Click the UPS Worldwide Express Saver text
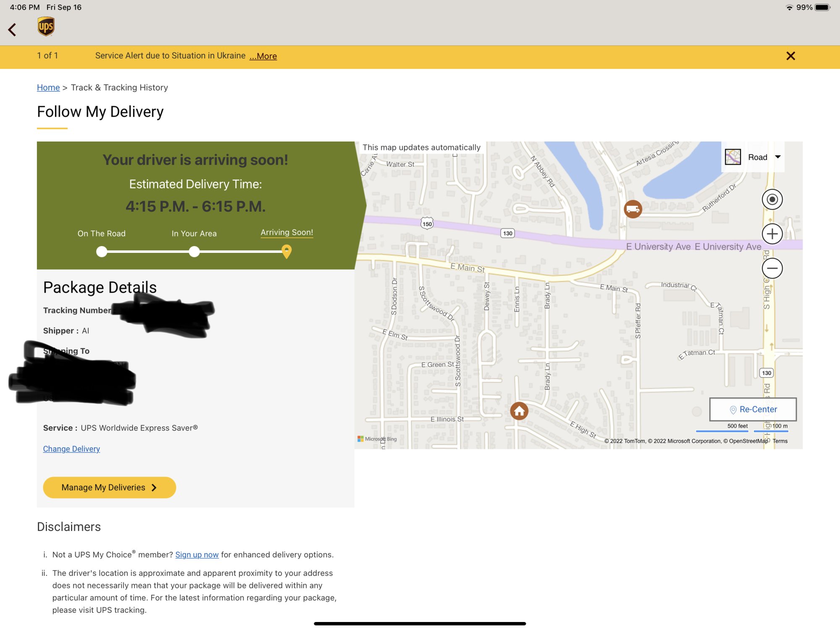 pos(139,428)
